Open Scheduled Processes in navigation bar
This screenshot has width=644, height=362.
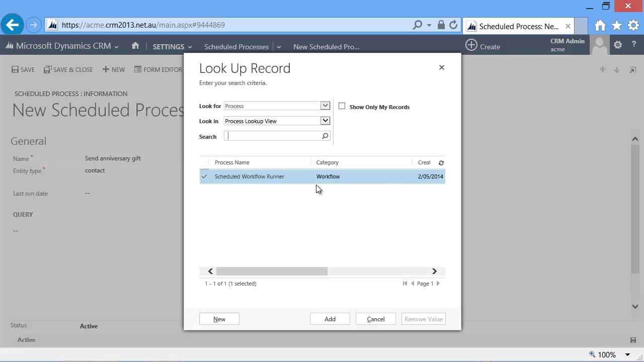pos(236,46)
